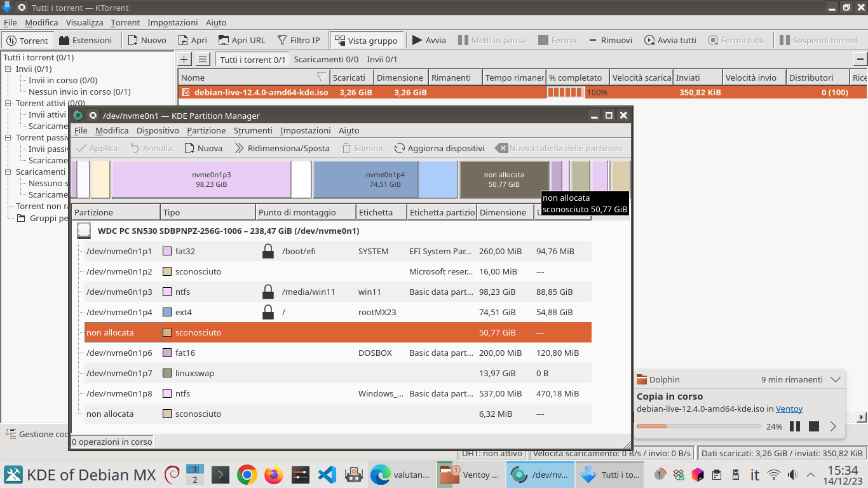Click Ridimensiona/Sposta in Partition Manager
868x488 pixels.
(x=282, y=148)
